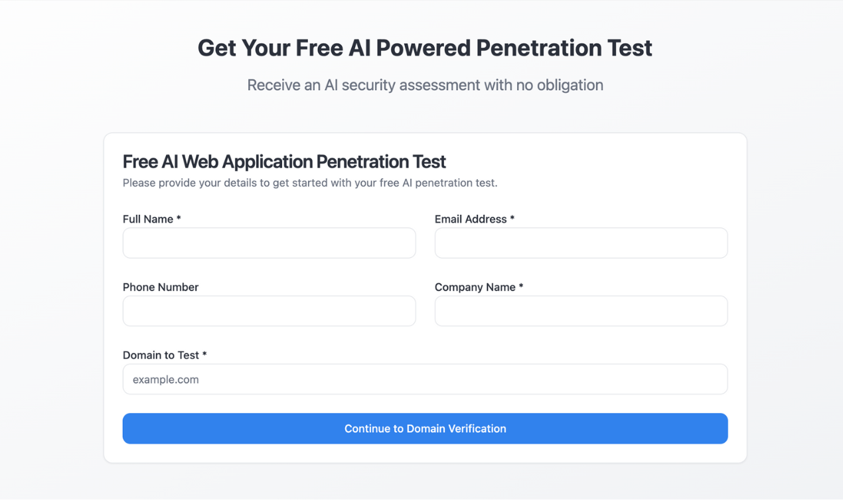Click the required asterisk beside Full Name
This screenshot has width=843, height=504.
coord(179,219)
